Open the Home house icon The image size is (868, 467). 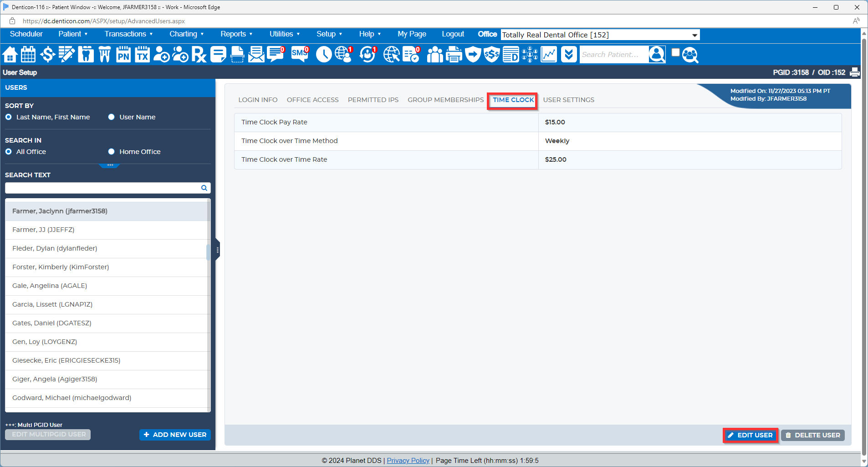click(10, 55)
